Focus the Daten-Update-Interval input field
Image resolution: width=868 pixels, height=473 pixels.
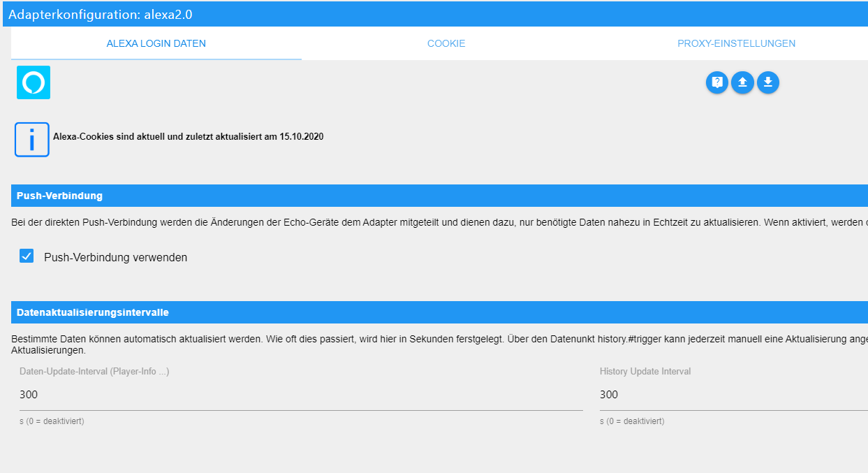(x=301, y=395)
